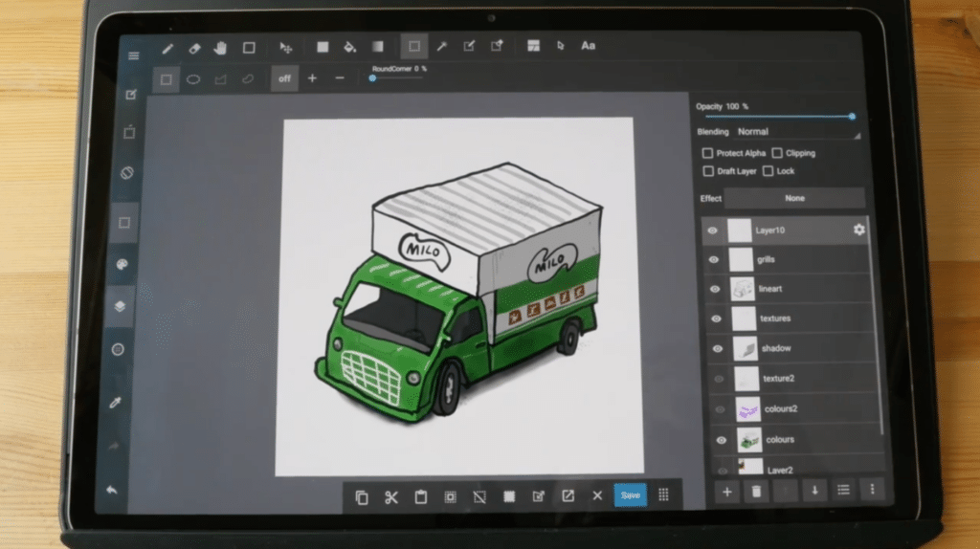The image size is (980, 549).
Task: Move layer down with arrow button
Action: click(815, 492)
